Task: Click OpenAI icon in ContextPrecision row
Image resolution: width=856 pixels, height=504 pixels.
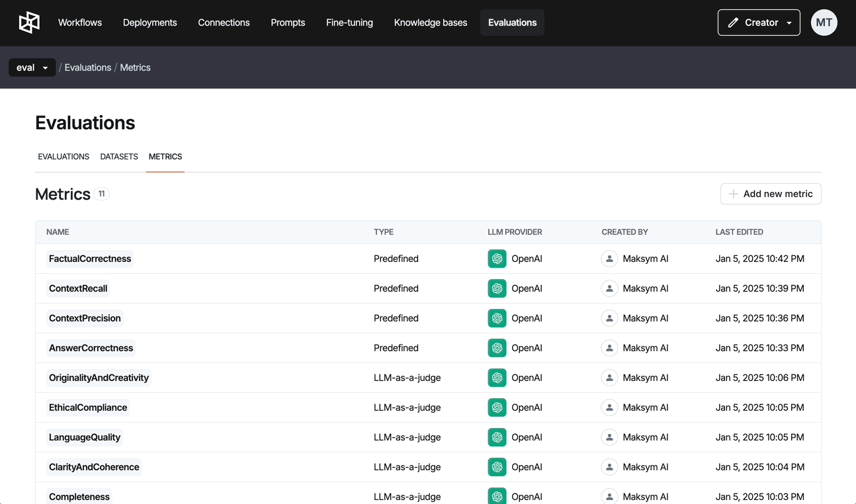Action: [497, 318]
